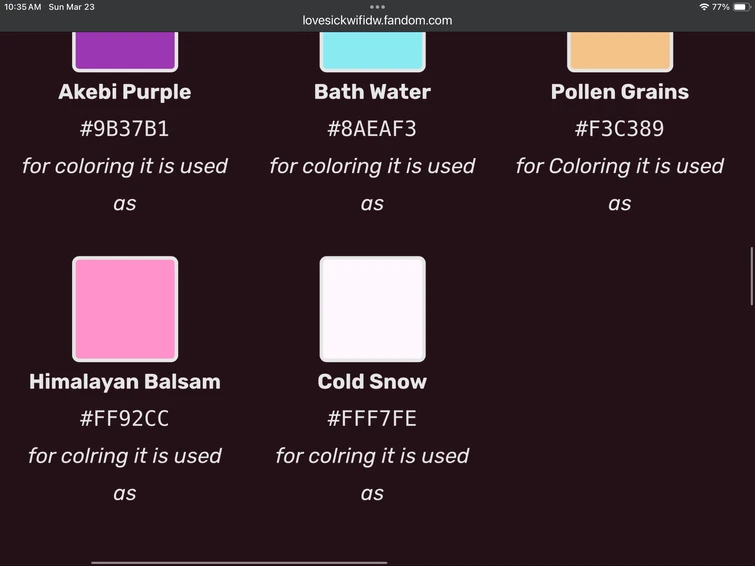Click the #8AEAF3 hex code
Image resolution: width=755 pixels, height=566 pixels.
[372, 129]
